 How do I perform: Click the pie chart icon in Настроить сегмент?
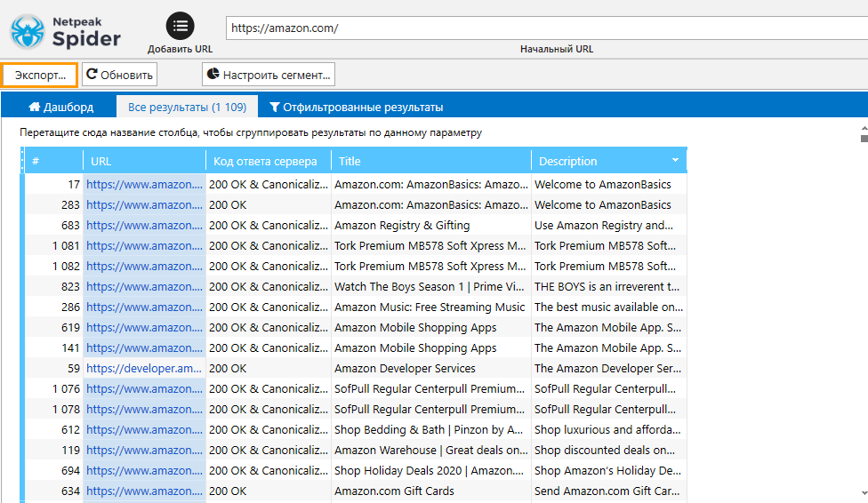213,74
